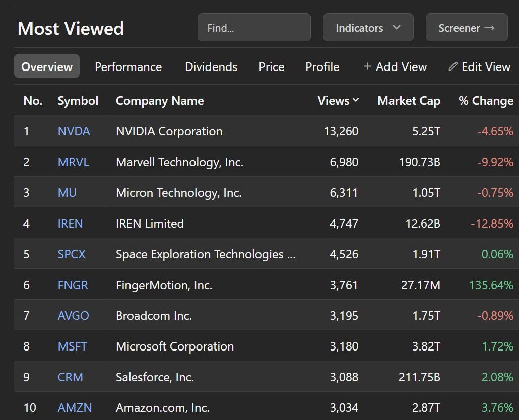Click the 211.75B market cap value

[419, 377]
